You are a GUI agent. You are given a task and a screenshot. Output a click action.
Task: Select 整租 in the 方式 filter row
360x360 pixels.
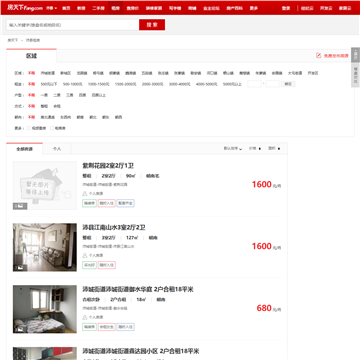pyautogui.click(x=44, y=106)
